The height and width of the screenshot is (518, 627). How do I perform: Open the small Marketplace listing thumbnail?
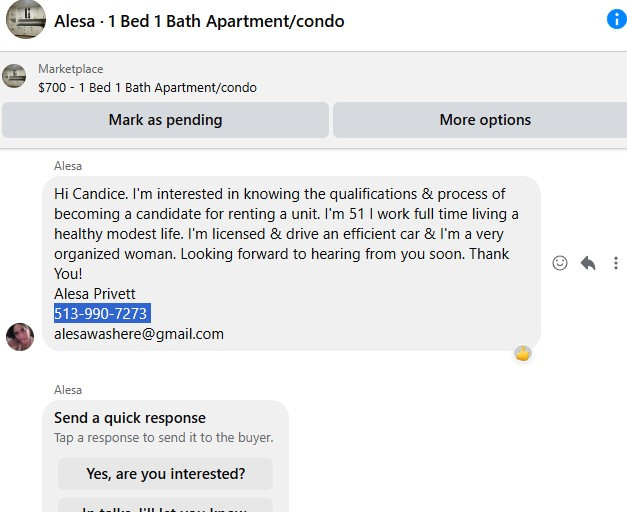pyautogui.click(x=14, y=77)
